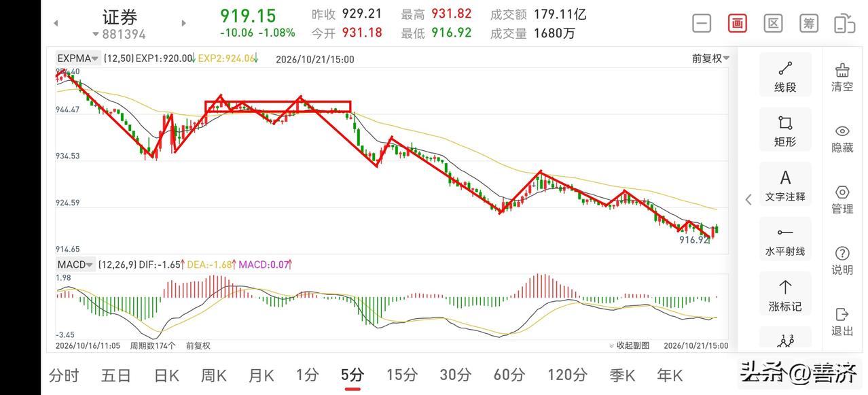
Task: Collapse the sub-chart via 收起副图
Action: pyautogui.click(x=630, y=345)
